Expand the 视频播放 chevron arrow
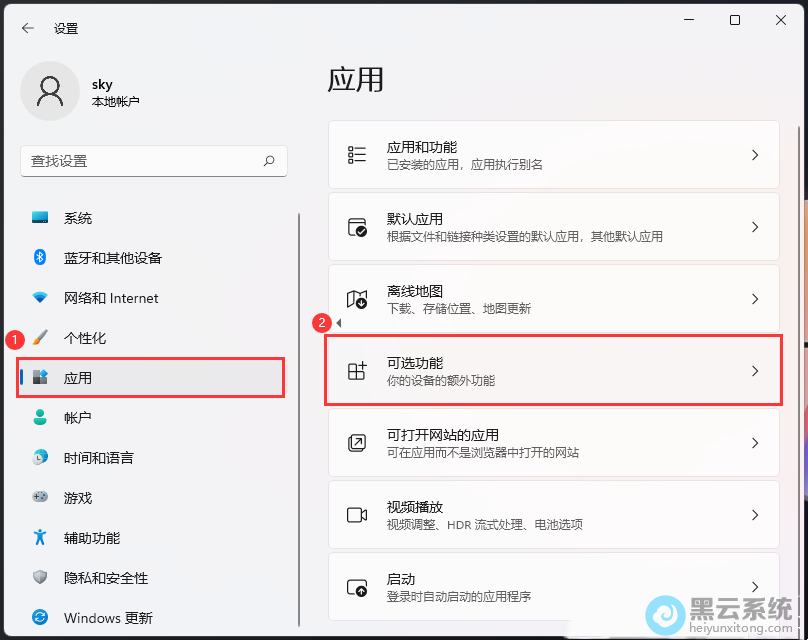Screen dimensions: 808x640 755,515
